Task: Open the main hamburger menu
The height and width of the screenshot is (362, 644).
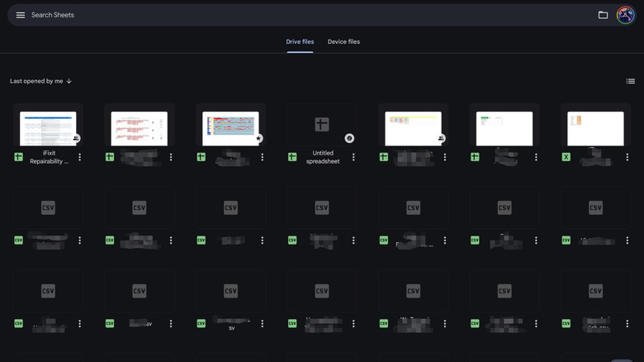Action: [21, 15]
